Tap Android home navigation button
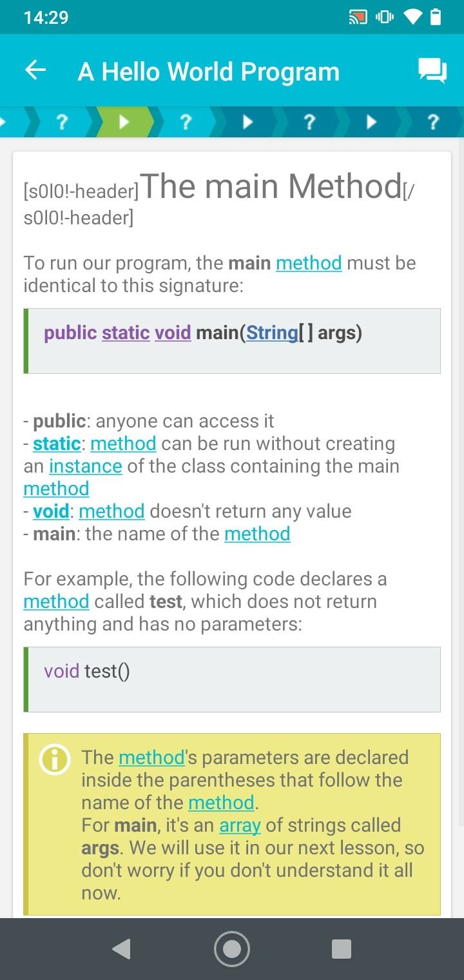The height and width of the screenshot is (980, 464). click(232, 949)
